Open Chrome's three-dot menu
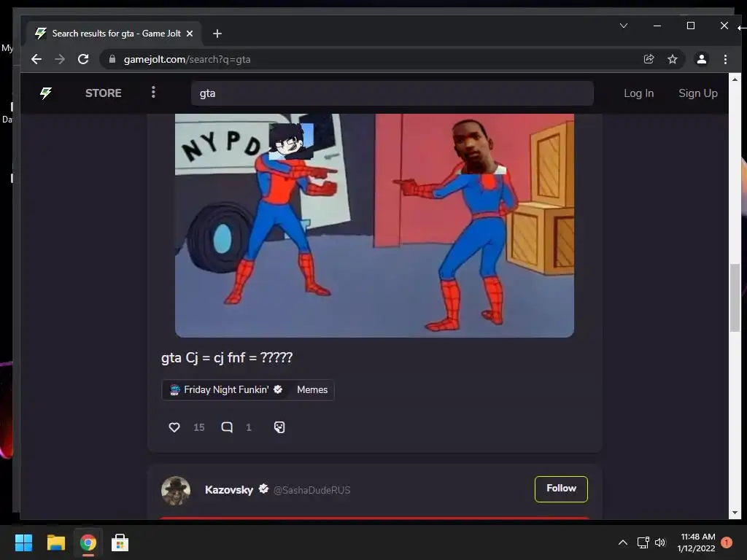The height and width of the screenshot is (560, 747). pyautogui.click(x=725, y=59)
